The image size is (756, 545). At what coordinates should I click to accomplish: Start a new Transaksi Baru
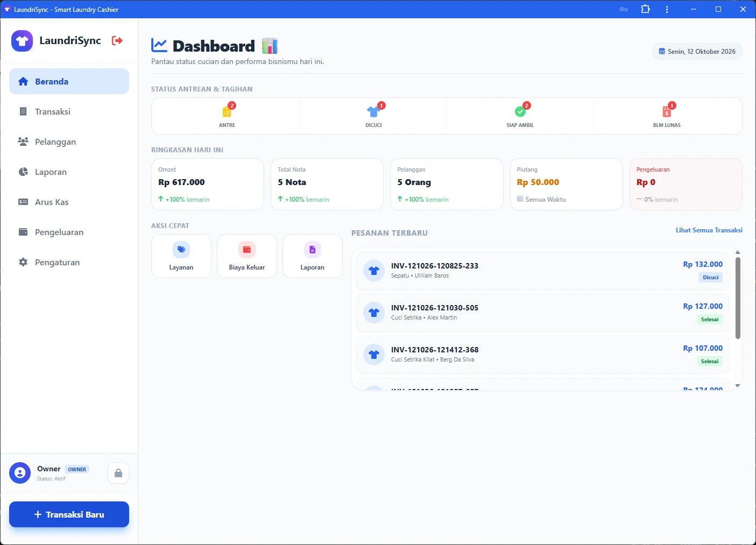pyautogui.click(x=69, y=514)
